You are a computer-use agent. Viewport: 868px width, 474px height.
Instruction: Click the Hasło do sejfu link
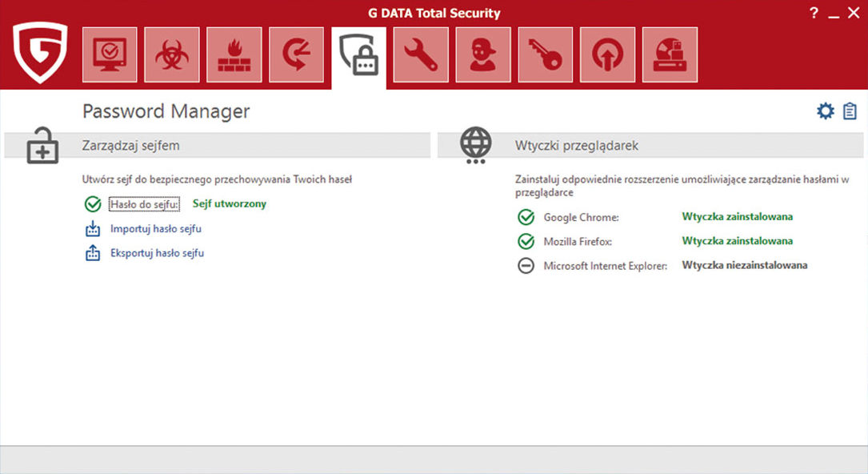pyautogui.click(x=145, y=204)
